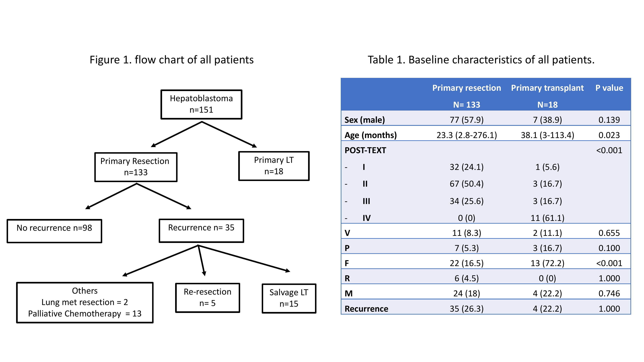644x362 pixels.
Task: Click the 11 (61.1) table cell
Action: 547,218
